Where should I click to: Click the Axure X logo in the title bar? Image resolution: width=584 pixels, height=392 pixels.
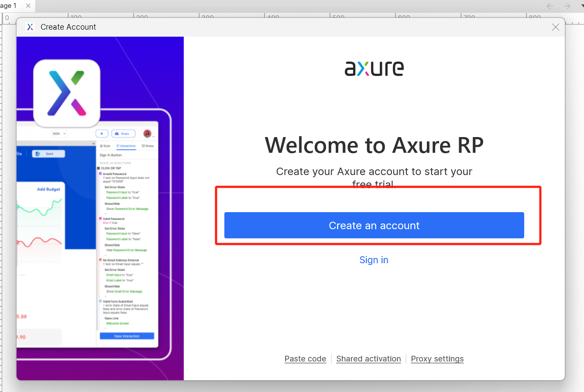30,27
